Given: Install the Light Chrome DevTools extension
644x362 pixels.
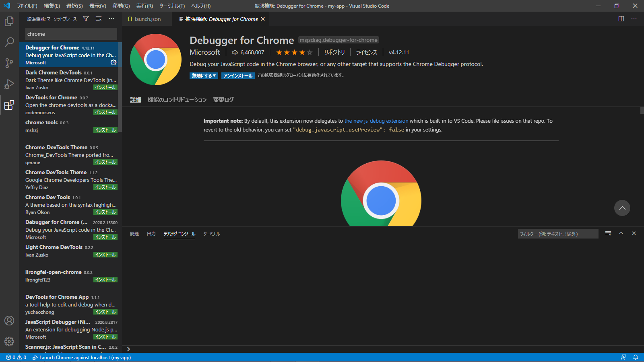Looking at the screenshot, I should [105, 255].
